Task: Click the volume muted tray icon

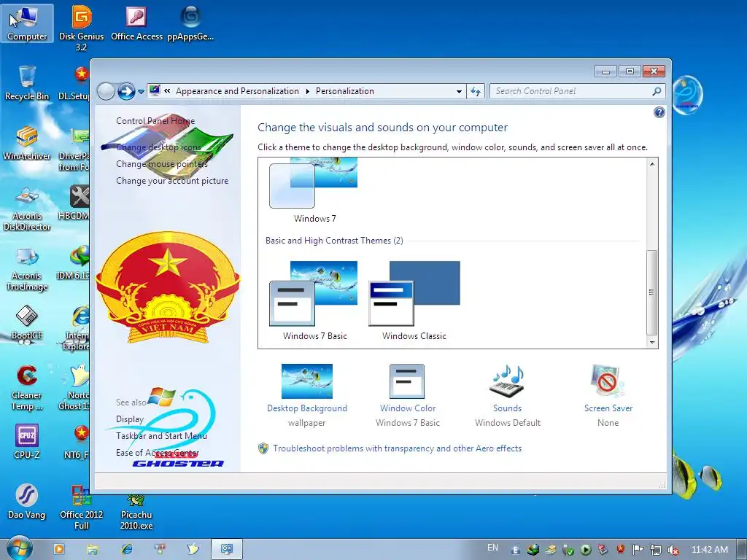Action: click(x=673, y=550)
